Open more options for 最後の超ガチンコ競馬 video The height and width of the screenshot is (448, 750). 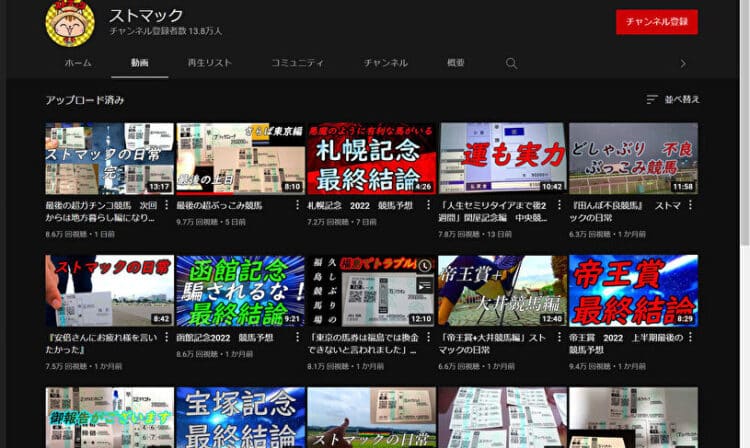tap(166, 205)
